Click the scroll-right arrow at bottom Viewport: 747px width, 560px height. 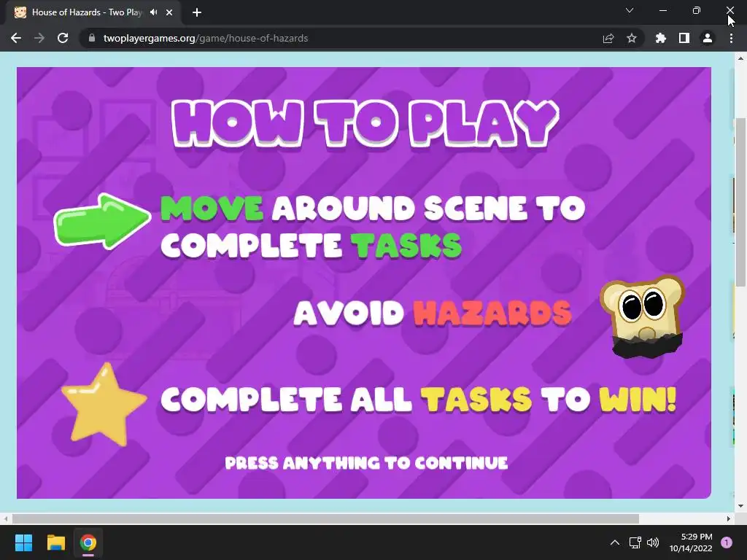pyautogui.click(x=729, y=518)
